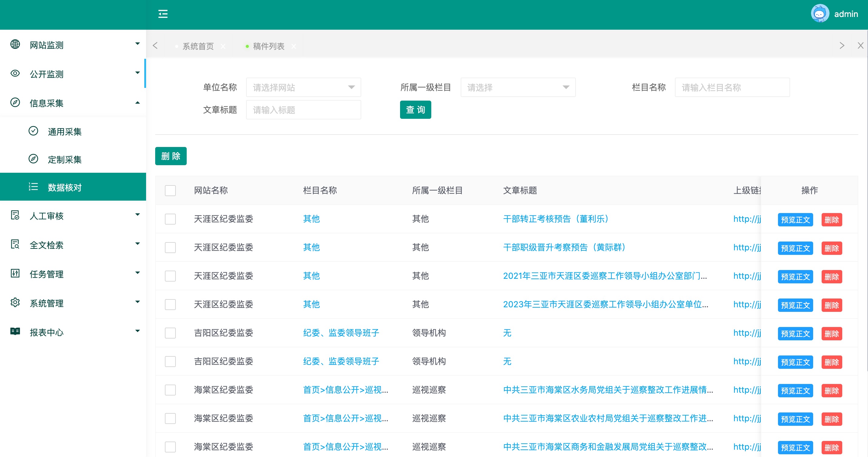This screenshot has height=457, width=868.
Task: Check the row for 2023年三亚市天涯区委巡察 article
Action: tap(170, 305)
